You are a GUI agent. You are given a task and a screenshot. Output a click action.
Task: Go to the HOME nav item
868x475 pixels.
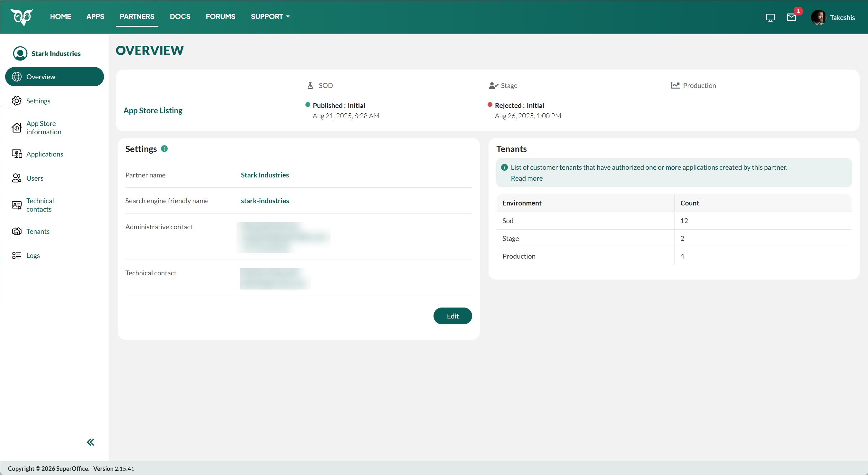pyautogui.click(x=61, y=16)
